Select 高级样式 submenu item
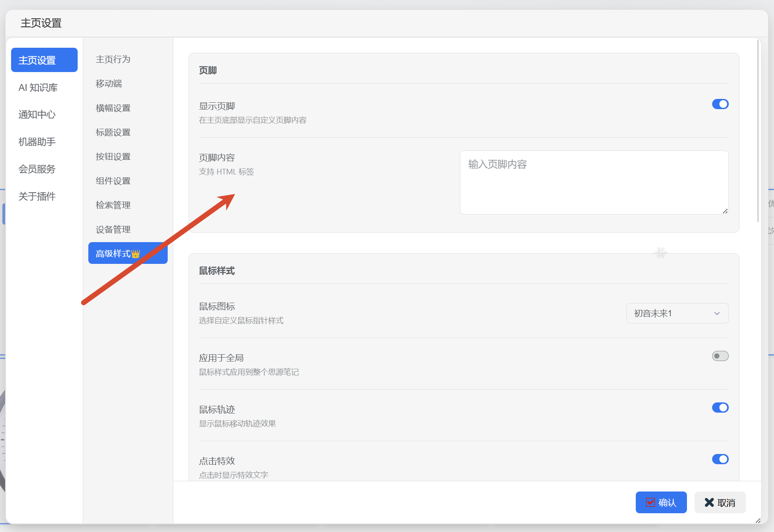The height and width of the screenshot is (532, 774). 128,253
